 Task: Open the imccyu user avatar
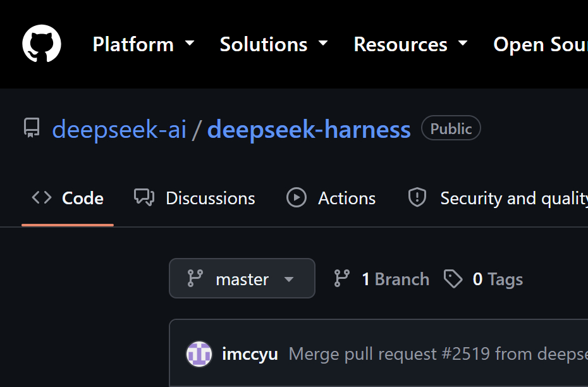(199, 353)
